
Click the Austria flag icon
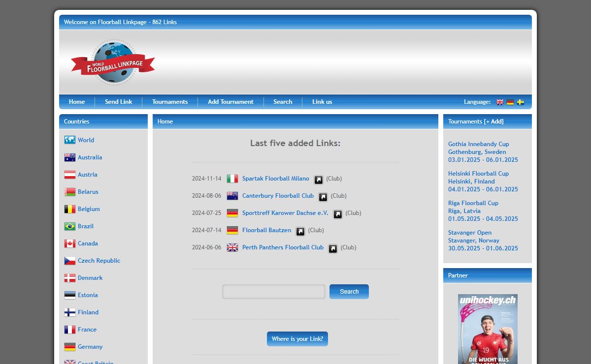coord(70,174)
